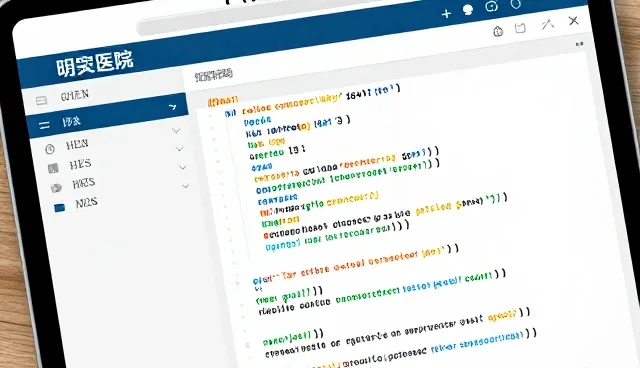Screen dimensions: 640x368
Task: Click the plus icon in blue header
Action: [446, 14]
